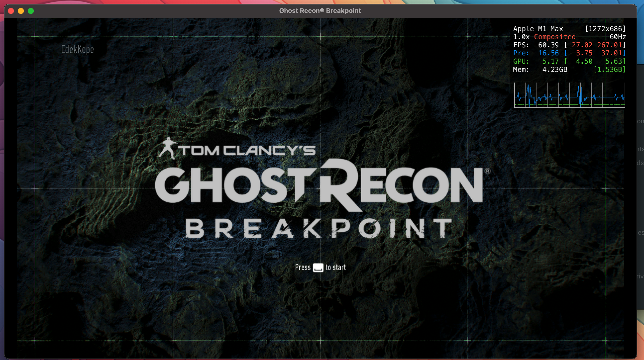The image size is (644, 360).
Task: Click the green fullscreen window button
Action: [x=31, y=11]
